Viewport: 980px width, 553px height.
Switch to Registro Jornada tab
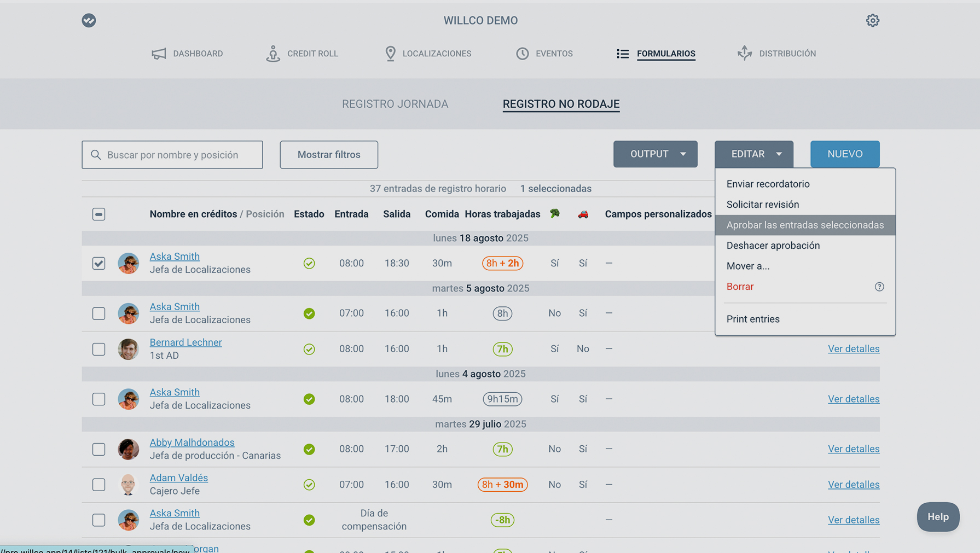[395, 104]
